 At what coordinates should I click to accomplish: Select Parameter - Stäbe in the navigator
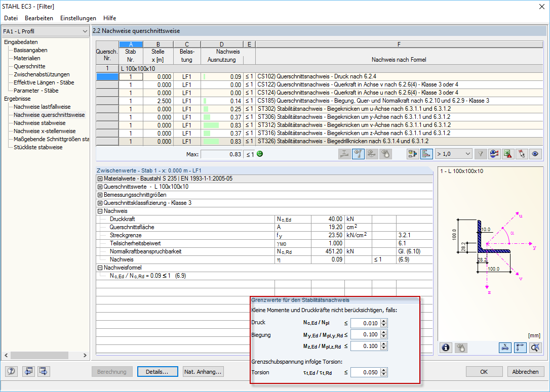pos(36,91)
